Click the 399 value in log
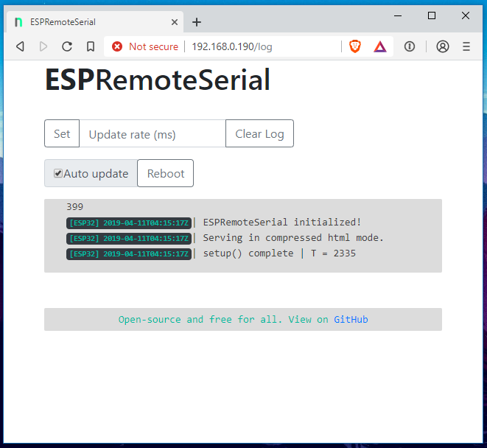487x448 pixels. tap(75, 207)
